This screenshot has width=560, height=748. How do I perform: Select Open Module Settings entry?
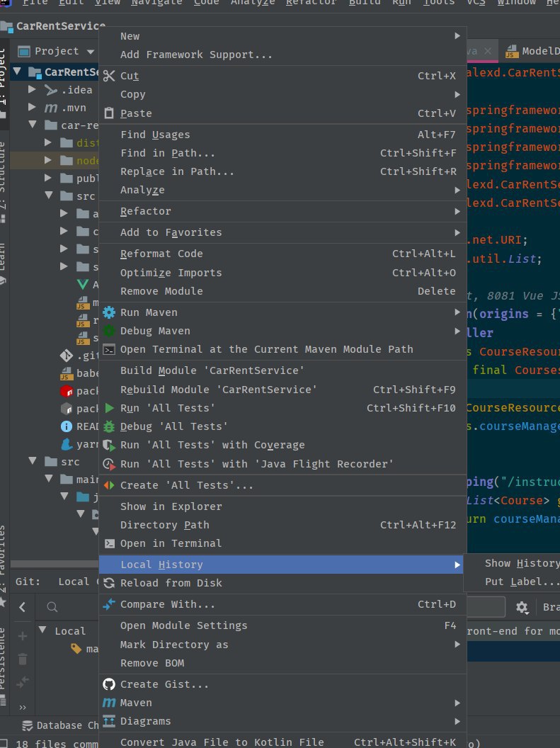pos(282,626)
